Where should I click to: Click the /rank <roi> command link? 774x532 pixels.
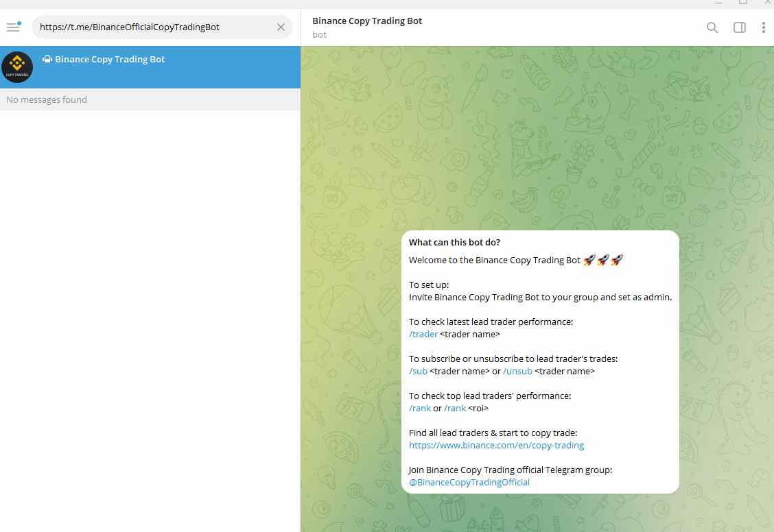(x=455, y=408)
